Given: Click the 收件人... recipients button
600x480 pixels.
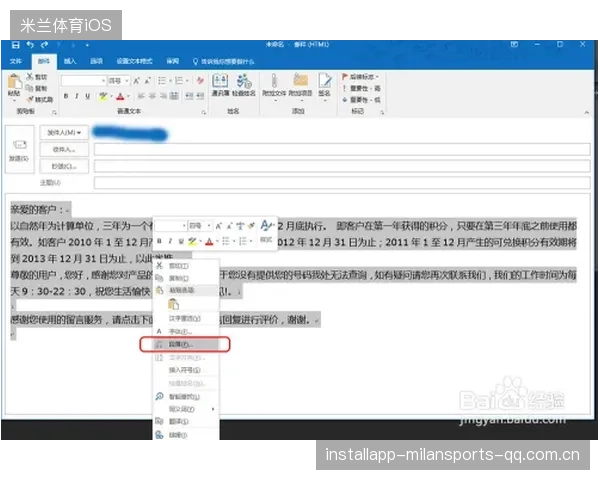Looking at the screenshot, I should [64, 149].
